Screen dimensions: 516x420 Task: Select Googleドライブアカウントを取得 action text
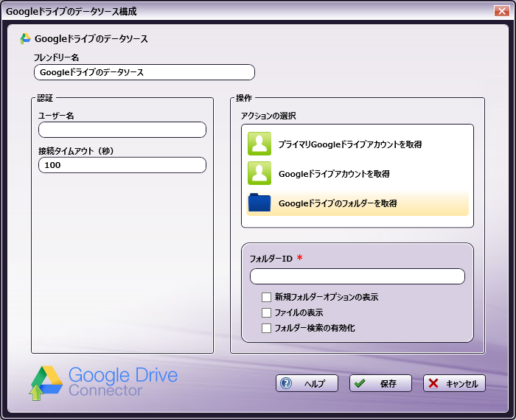click(x=334, y=174)
